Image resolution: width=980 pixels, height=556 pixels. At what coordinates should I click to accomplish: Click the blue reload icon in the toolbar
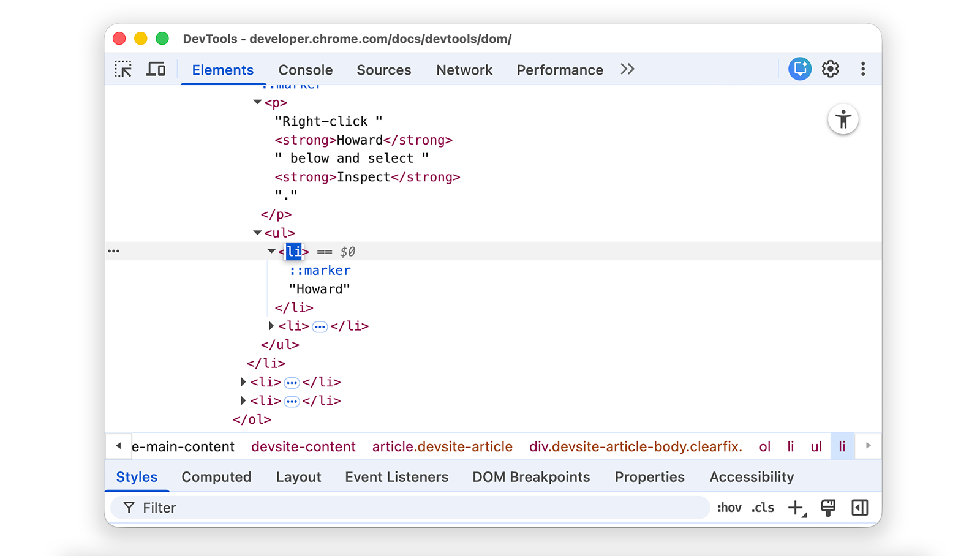(x=799, y=69)
